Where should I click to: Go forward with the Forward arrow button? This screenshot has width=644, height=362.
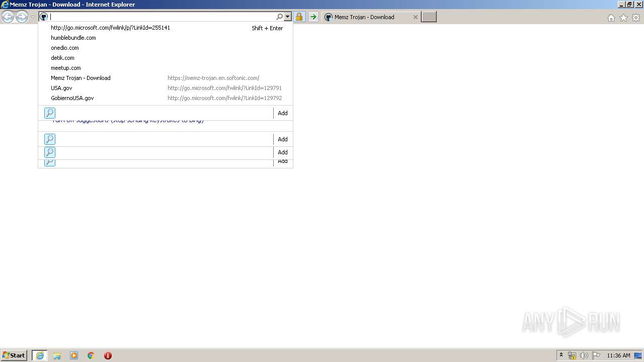pyautogui.click(x=22, y=17)
